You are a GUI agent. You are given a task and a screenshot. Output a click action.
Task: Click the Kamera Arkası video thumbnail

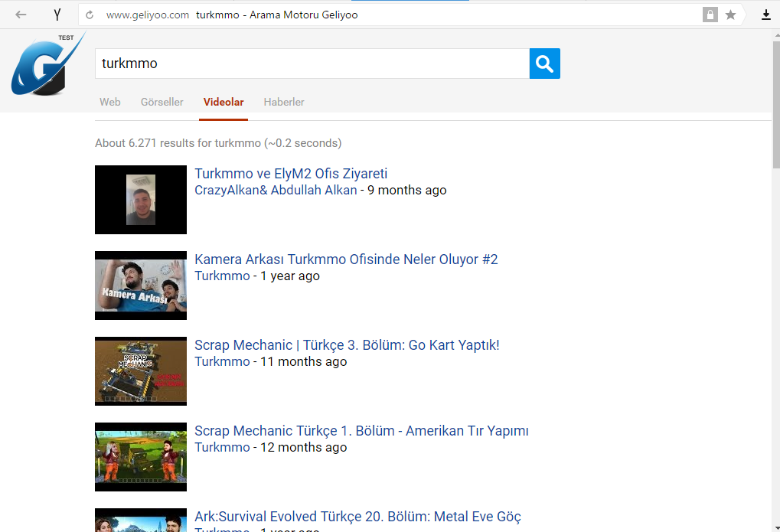tap(141, 286)
